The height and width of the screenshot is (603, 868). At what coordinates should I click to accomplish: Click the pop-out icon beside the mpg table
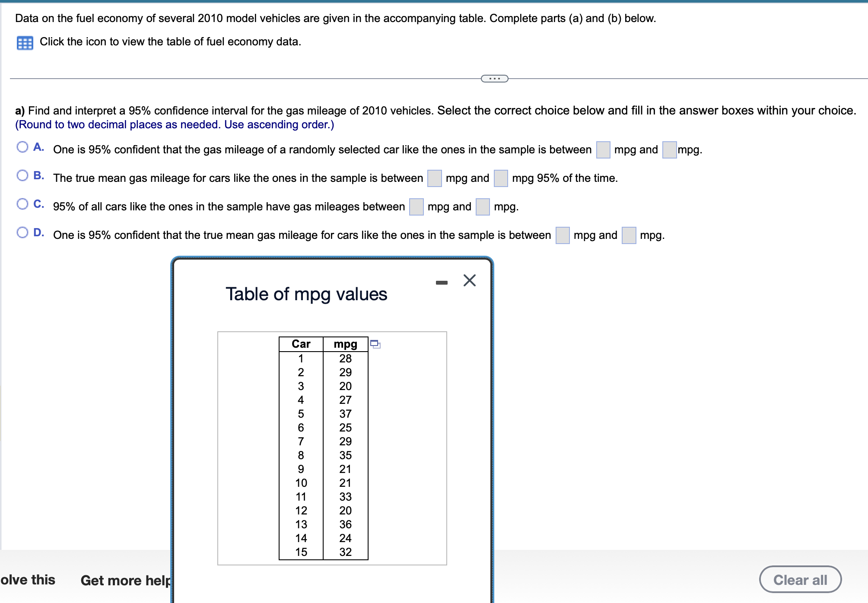coord(375,343)
